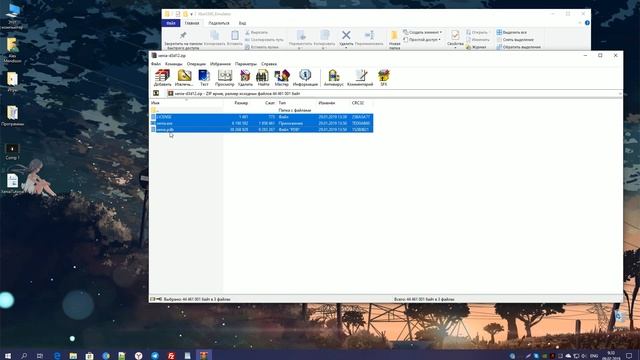640x360 pixels.
Task: Select the parent folder '..' row
Action: 261,110
